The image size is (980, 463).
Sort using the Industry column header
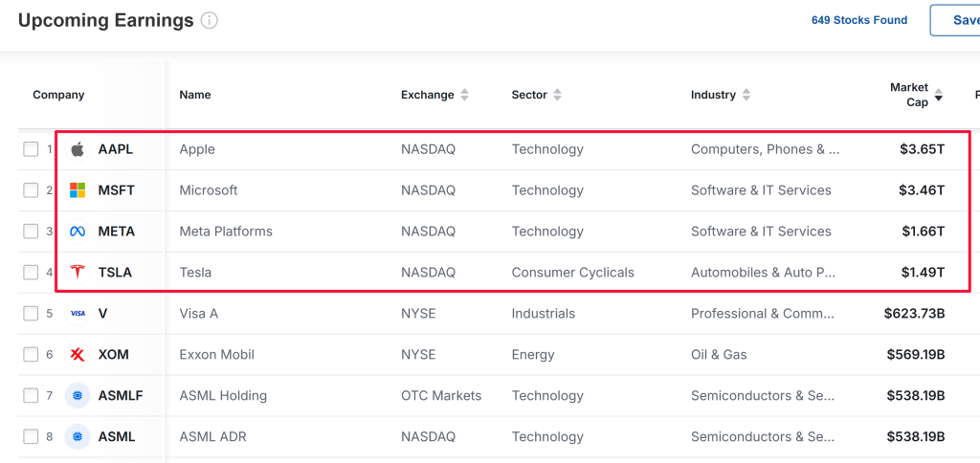coord(713,95)
